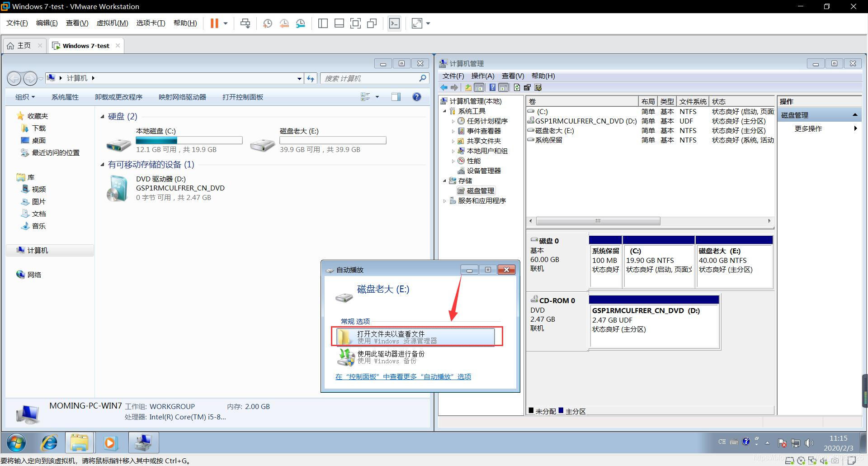Viewport: 868px width, 466px height.
Task: Expand 服务和应用程序 tree node
Action: pyautogui.click(x=444, y=200)
